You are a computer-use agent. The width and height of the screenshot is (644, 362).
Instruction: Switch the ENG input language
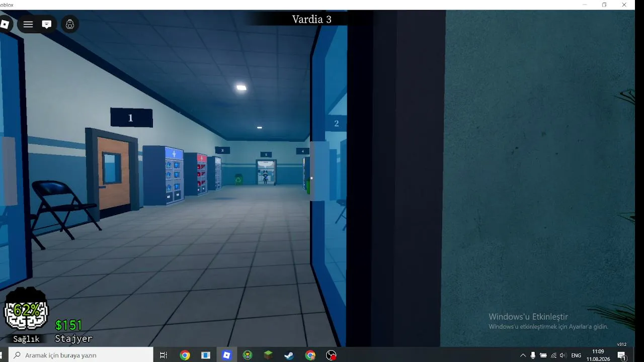click(x=576, y=355)
